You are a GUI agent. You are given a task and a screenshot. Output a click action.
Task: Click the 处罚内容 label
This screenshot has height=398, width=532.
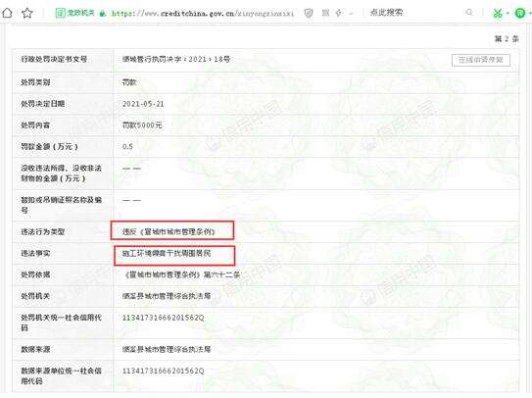click(x=35, y=124)
